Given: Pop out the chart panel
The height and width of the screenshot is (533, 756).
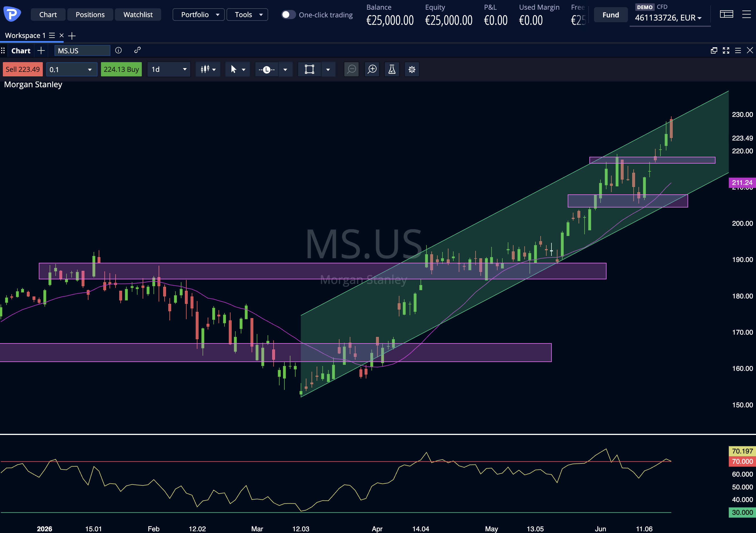Looking at the screenshot, I should [x=714, y=50].
